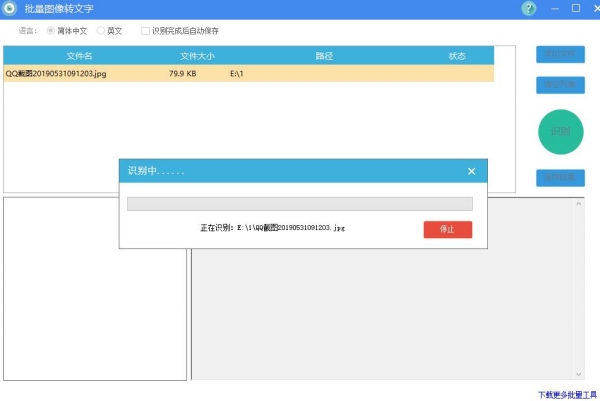The image size is (600, 401).
Task: Close the 识别中 progress dialog
Action: 471,171
